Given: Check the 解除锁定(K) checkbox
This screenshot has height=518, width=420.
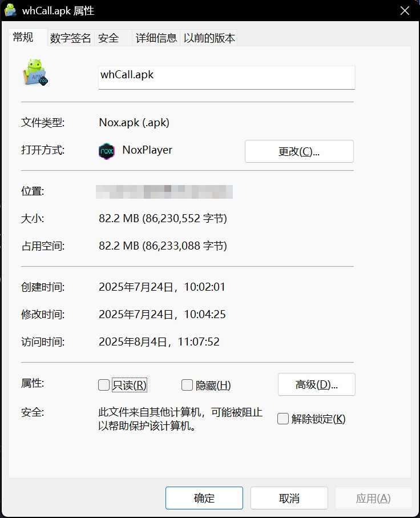Looking at the screenshot, I should click(282, 419).
